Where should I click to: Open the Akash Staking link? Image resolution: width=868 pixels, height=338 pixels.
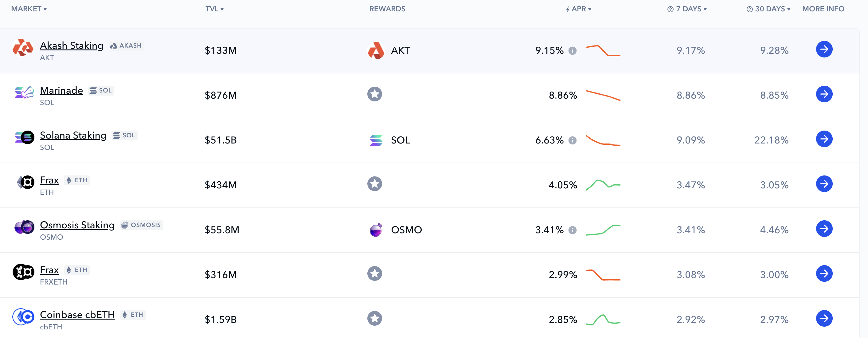(72, 45)
